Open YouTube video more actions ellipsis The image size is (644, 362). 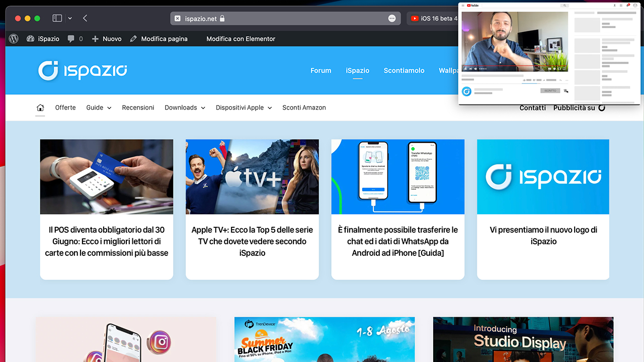[567, 80]
